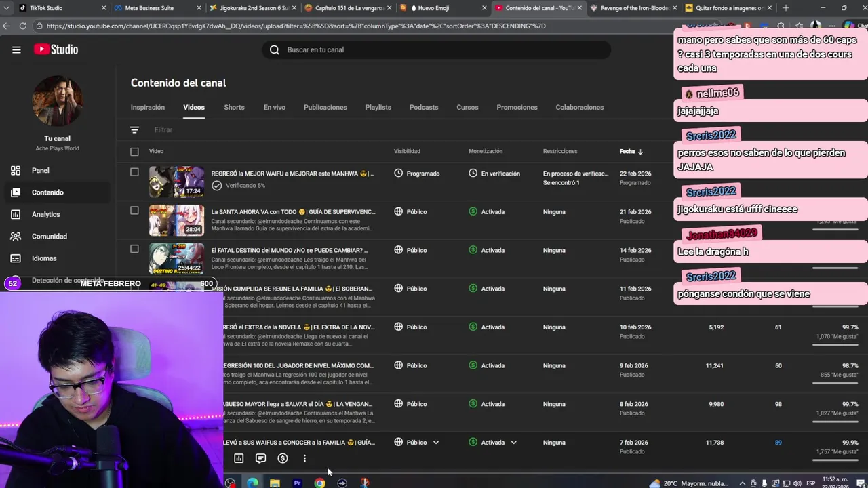Expand Público visibility dropdown on 7 feb row

click(435, 443)
